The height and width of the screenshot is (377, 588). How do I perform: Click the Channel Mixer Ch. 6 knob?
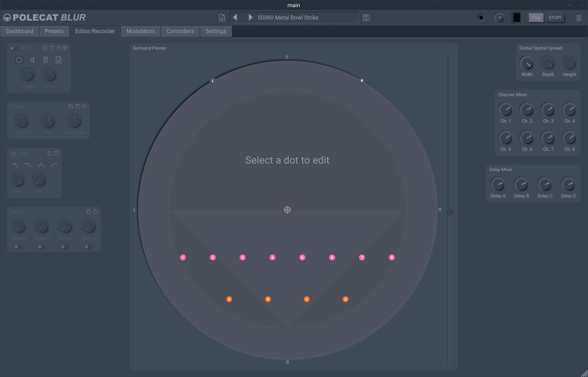point(527,138)
